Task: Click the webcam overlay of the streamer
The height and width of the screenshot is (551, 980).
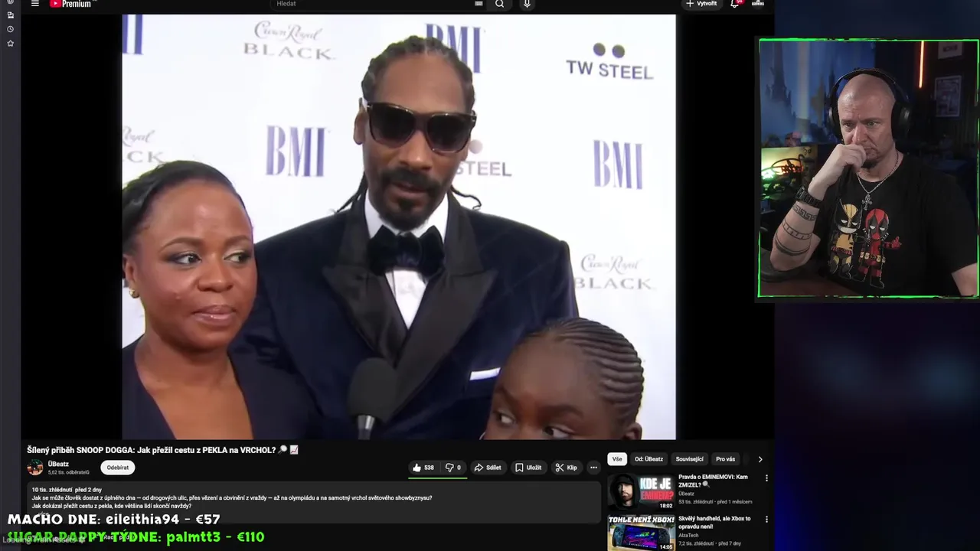Action: 868,168
